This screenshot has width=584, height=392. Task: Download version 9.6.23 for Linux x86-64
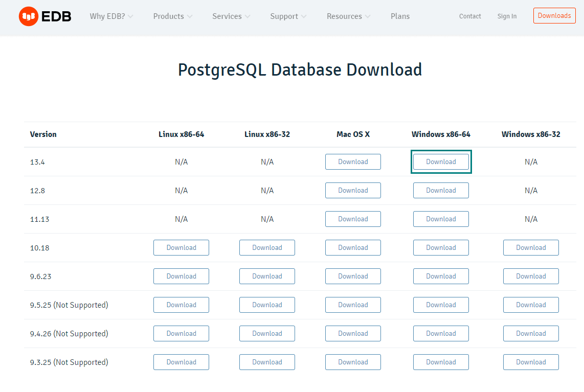[182, 276]
